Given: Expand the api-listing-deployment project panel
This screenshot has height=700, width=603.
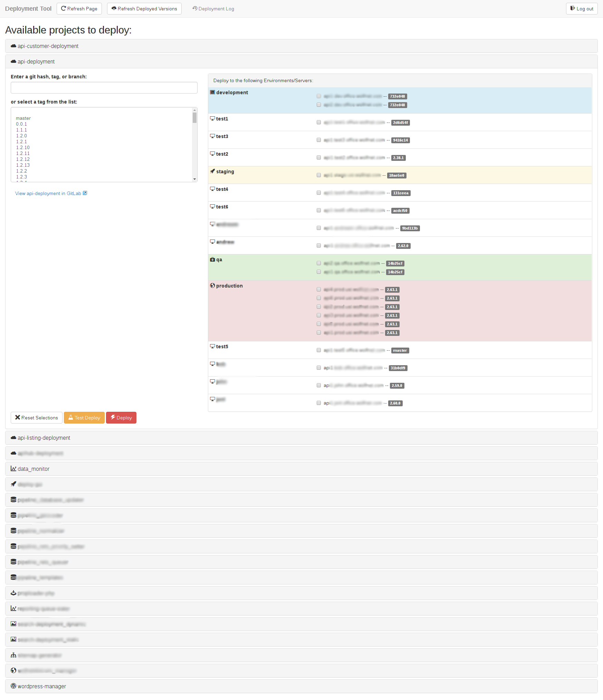Looking at the screenshot, I should 44,438.
